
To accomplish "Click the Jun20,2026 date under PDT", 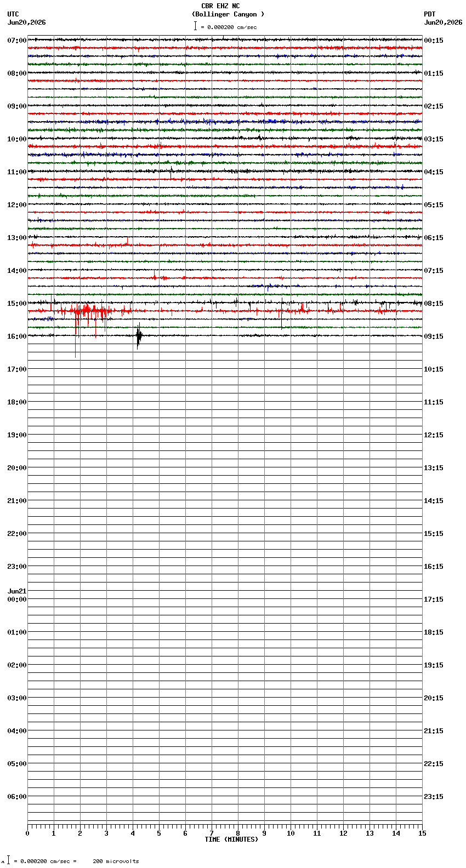I will click(443, 22).
